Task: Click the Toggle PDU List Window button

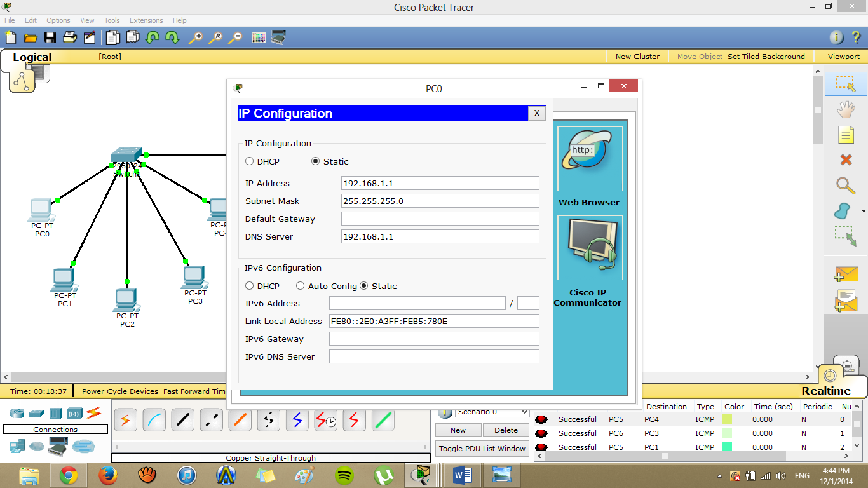Action: point(481,448)
